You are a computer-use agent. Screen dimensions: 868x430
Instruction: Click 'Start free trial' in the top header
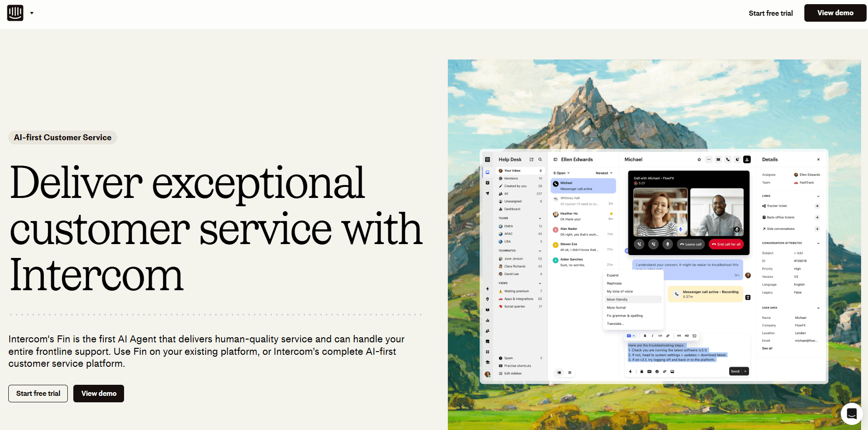click(x=771, y=13)
